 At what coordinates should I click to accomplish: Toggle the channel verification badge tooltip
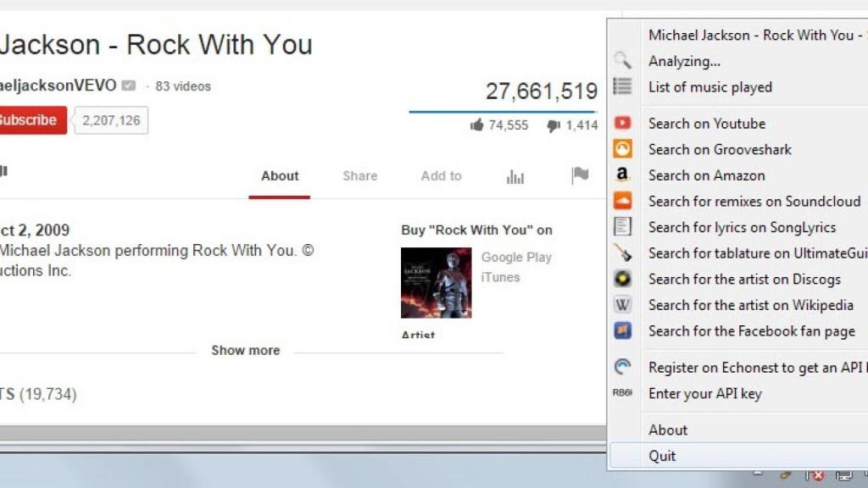tap(128, 86)
